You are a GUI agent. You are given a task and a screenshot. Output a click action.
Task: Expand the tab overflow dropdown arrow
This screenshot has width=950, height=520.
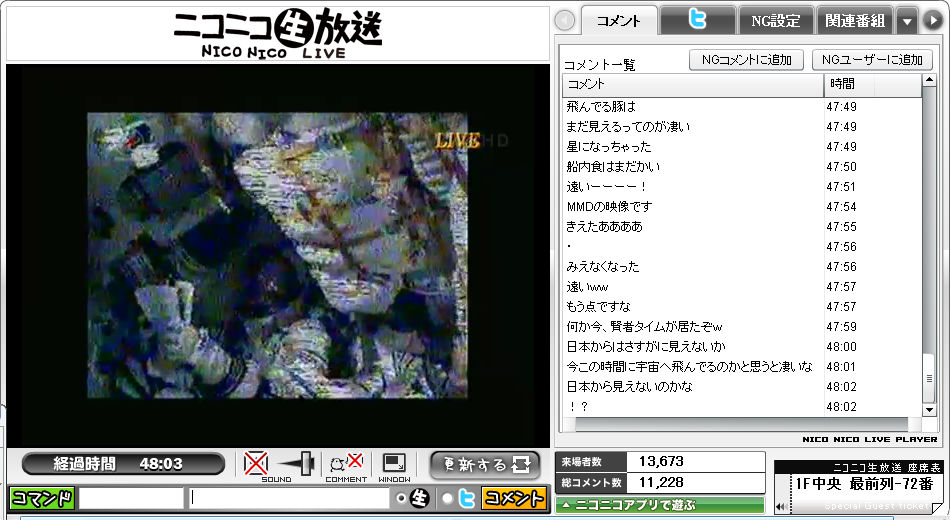907,21
